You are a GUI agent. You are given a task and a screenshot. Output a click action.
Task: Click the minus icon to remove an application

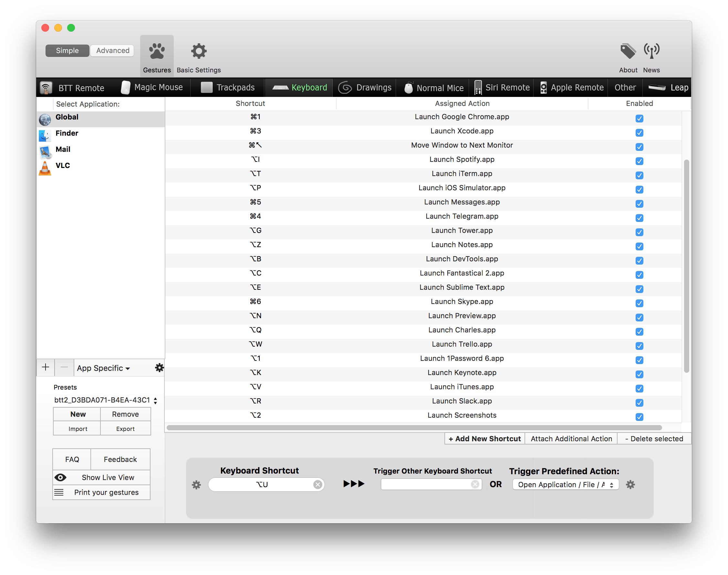point(64,367)
